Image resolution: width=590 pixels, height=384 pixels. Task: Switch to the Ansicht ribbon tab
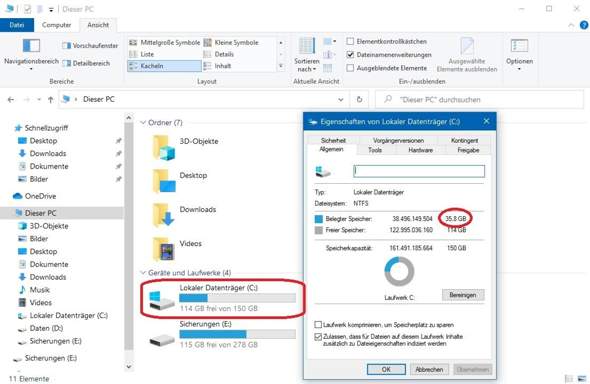tap(98, 25)
